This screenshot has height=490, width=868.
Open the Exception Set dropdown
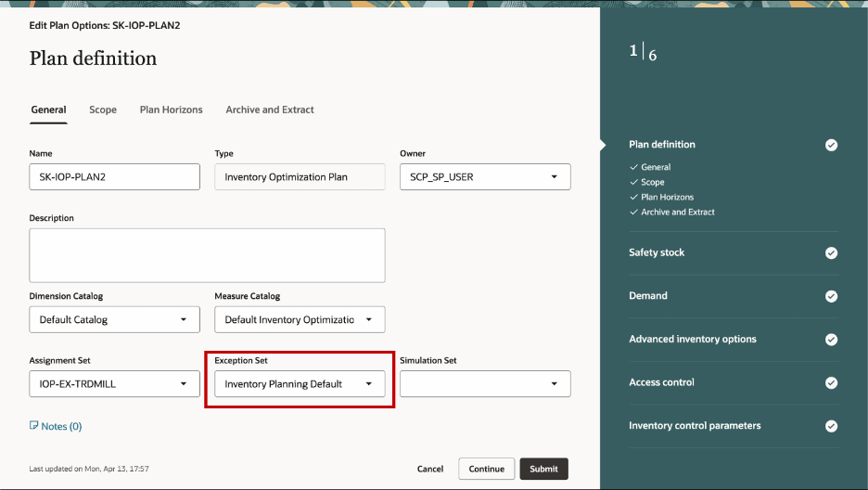coord(300,383)
